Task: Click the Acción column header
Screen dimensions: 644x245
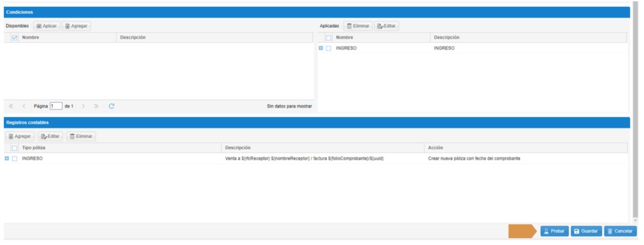Action: click(526, 148)
